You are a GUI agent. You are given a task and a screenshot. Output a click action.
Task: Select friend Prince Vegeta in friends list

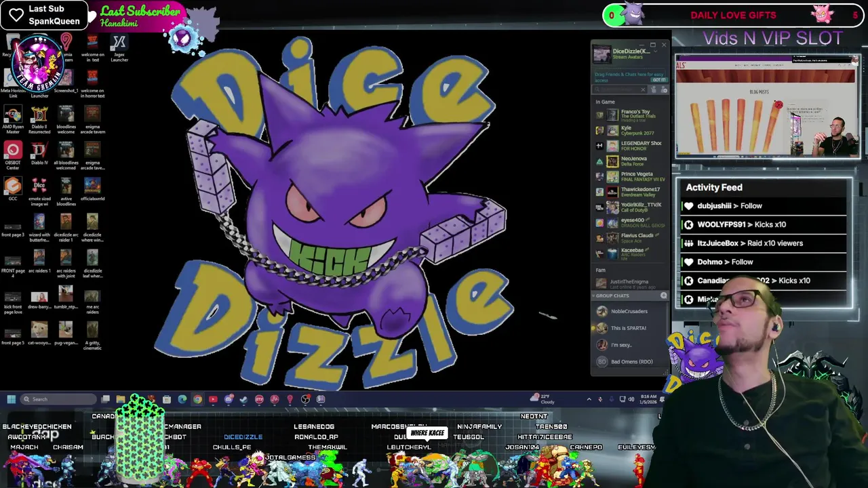[631, 176]
